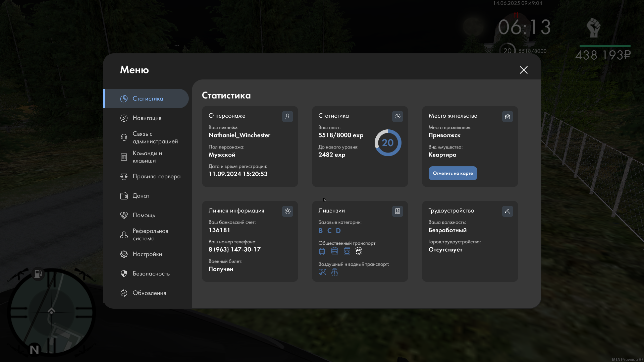Click the category B license letter
This screenshot has width=644, height=362.
coord(321,231)
